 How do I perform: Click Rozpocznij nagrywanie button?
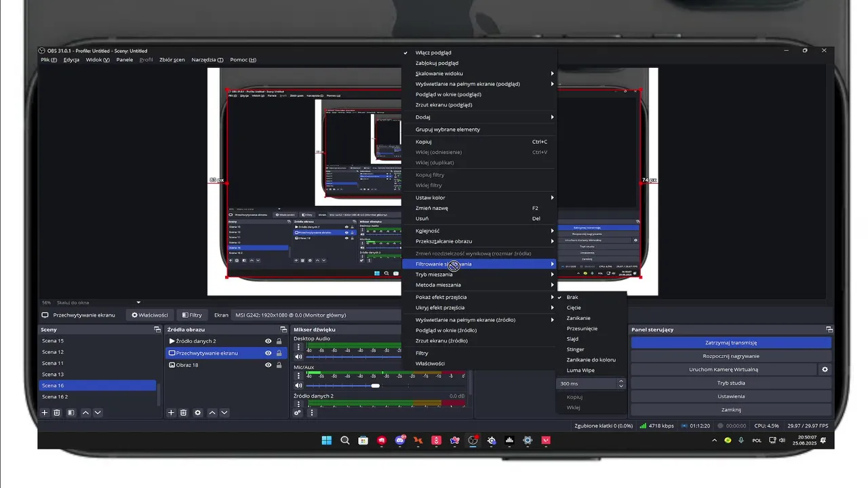pyautogui.click(x=731, y=356)
